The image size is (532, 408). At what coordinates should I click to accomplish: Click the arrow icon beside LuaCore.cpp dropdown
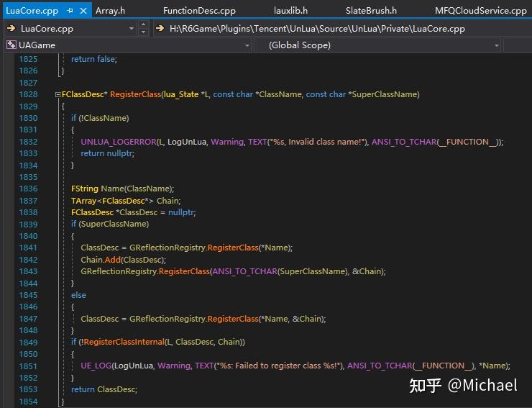pos(12,29)
